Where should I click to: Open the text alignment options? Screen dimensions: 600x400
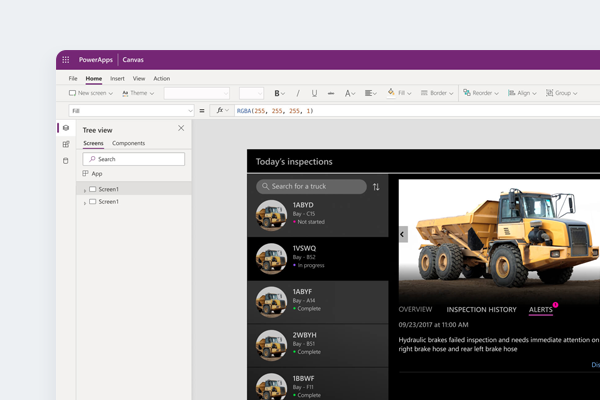pyautogui.click(x=370, y=93)
